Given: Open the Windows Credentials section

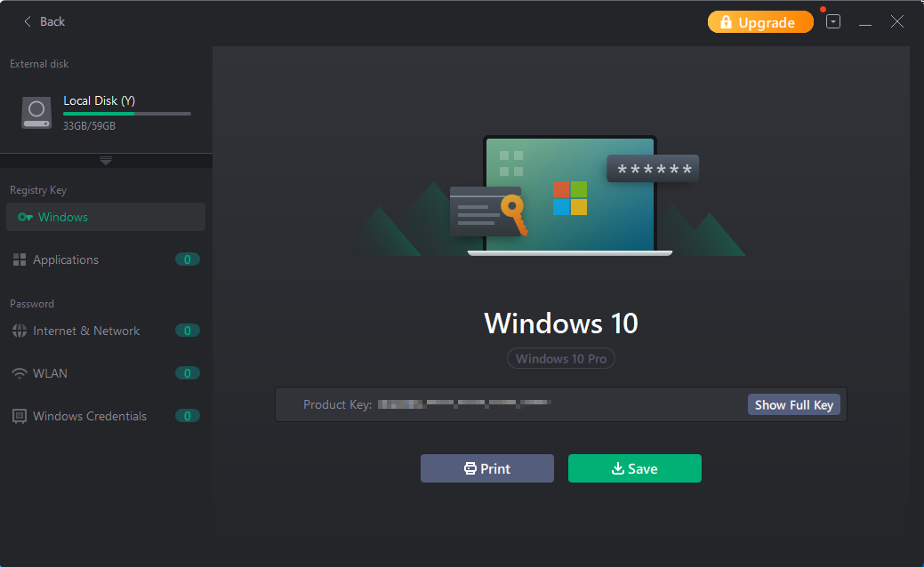Looking at the screenshot, I should point(106,416).
